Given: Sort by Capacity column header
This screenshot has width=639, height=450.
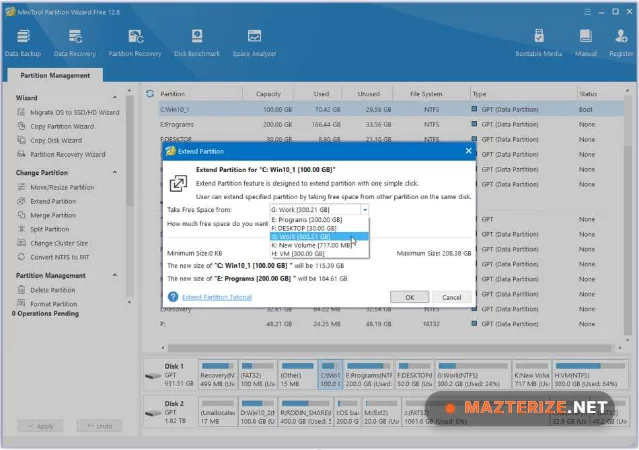Looking at the screenshot, I should (x=268, y=94).
